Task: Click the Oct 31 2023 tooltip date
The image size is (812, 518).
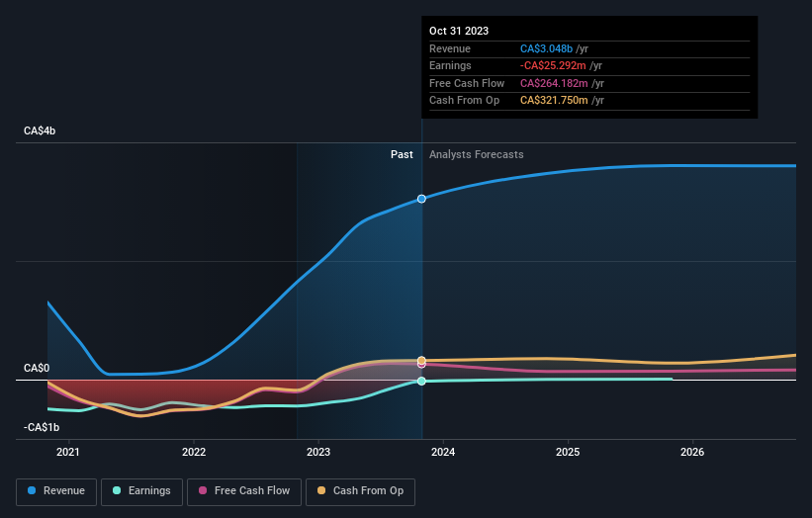Action: click(x=459, y=31)
